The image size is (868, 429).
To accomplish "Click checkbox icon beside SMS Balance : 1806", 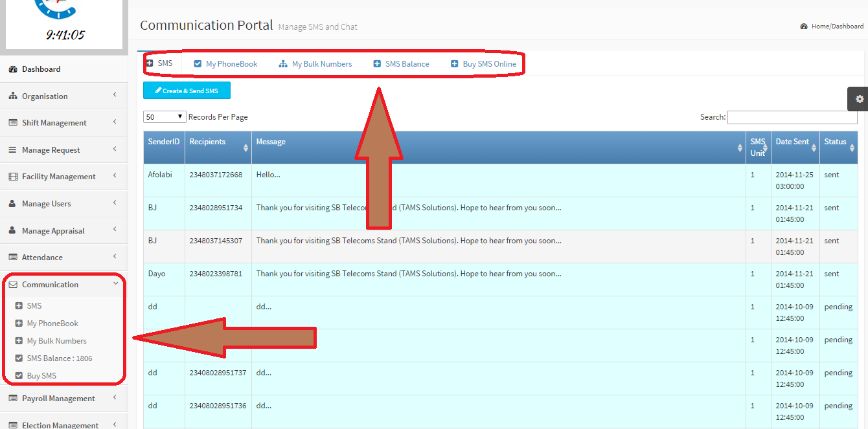I will pyautogui.click(x=19, y=358).
